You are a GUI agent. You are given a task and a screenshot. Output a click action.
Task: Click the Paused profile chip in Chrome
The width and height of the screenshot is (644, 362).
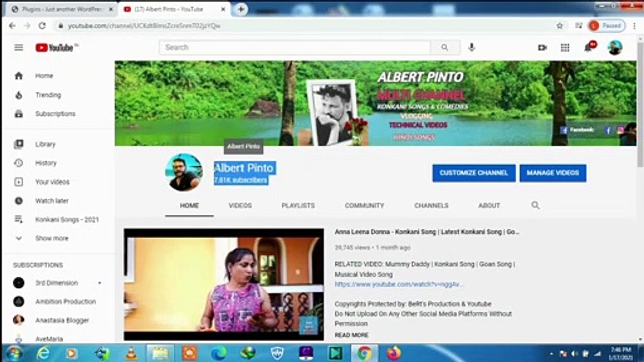(x=607, y=26)
